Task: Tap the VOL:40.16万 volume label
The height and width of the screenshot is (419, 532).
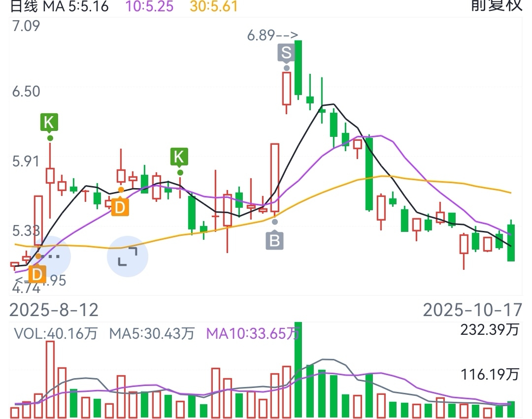Action: pos(56,333)
